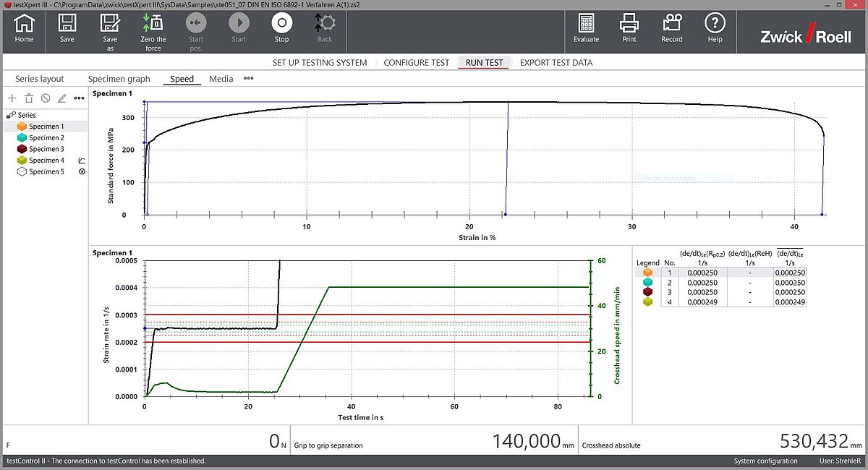
Task: Zero the force sensor
Action: (153, 33)
